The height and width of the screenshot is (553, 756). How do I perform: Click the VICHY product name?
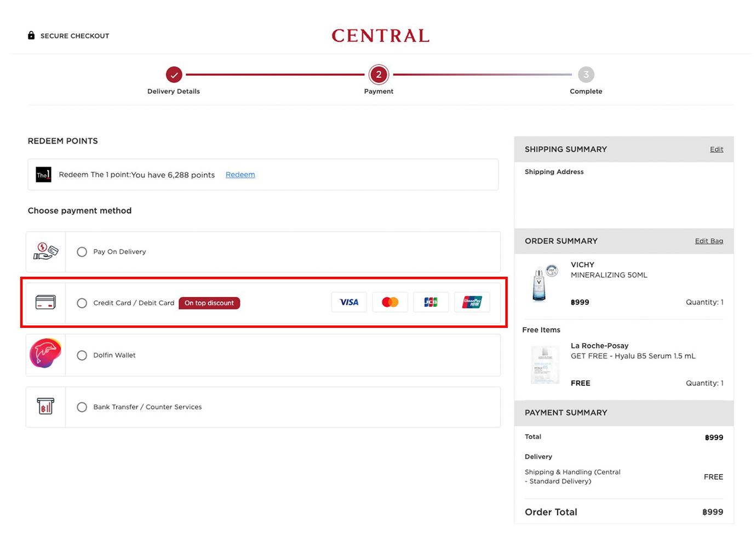coord(582,265)
